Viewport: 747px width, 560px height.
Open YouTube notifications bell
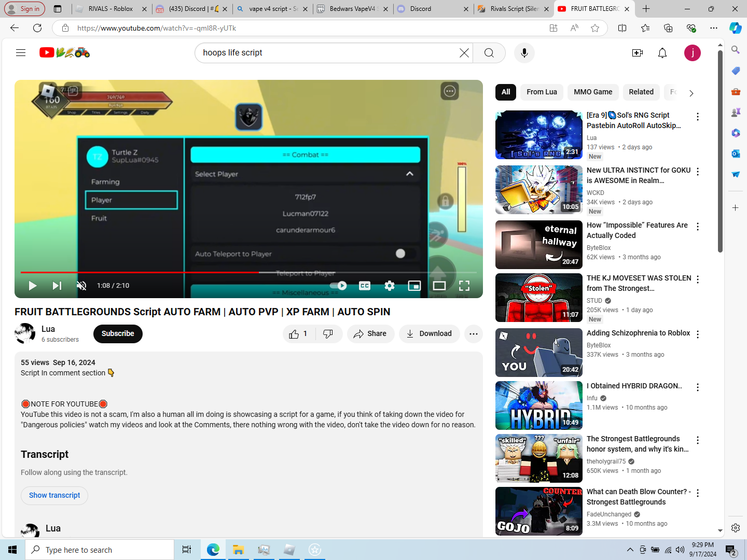662,53
